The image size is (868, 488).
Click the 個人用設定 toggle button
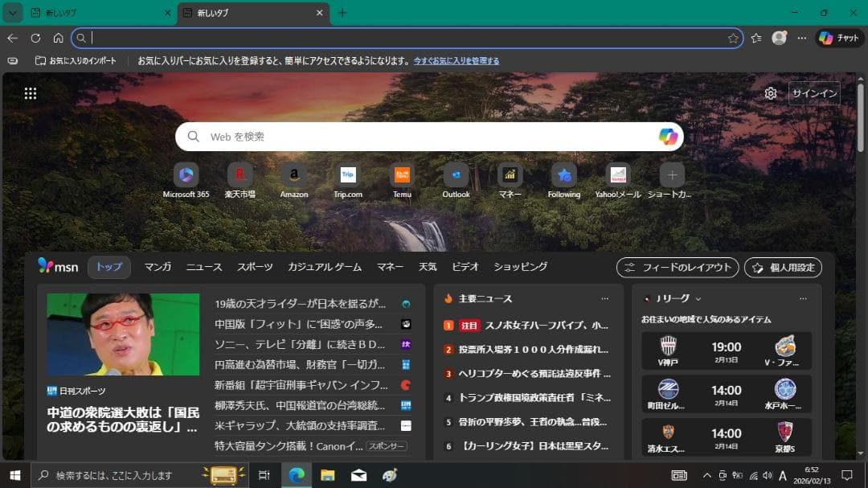pos(782,267)
